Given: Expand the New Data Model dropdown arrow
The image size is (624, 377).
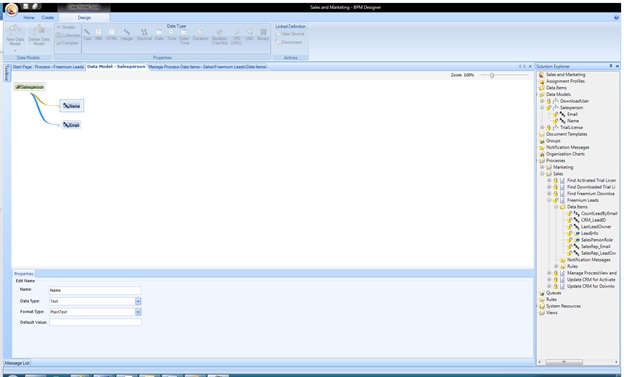Looking at the screenshot, I should [15, 51].
